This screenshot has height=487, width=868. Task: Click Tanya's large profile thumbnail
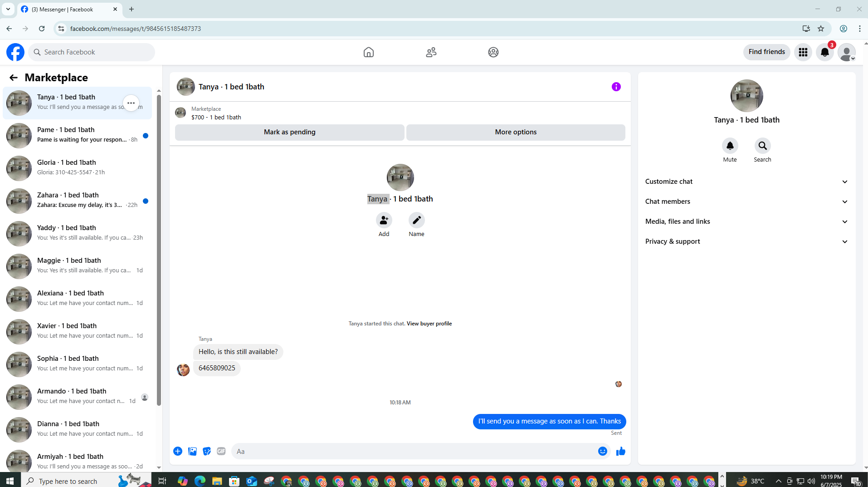[x=747, y=96]
